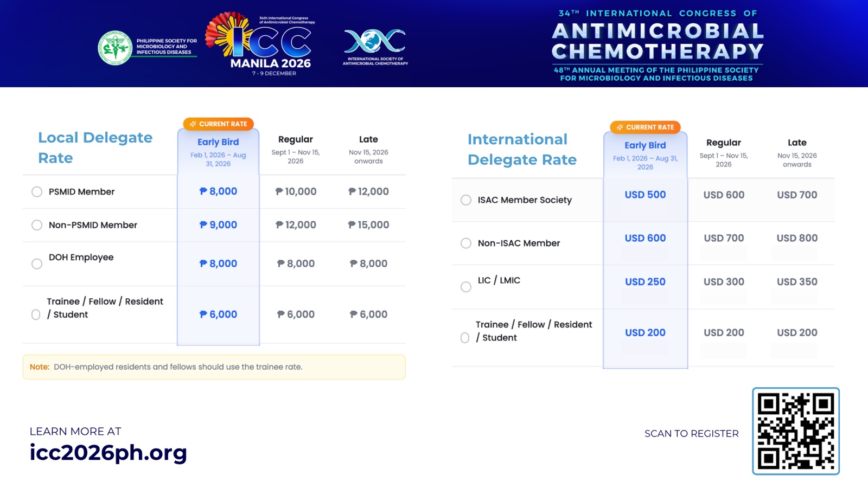This screenshot has width=868, height=488.
Task: Choose the DOH Employee radio button
Action: click(37, 264)
